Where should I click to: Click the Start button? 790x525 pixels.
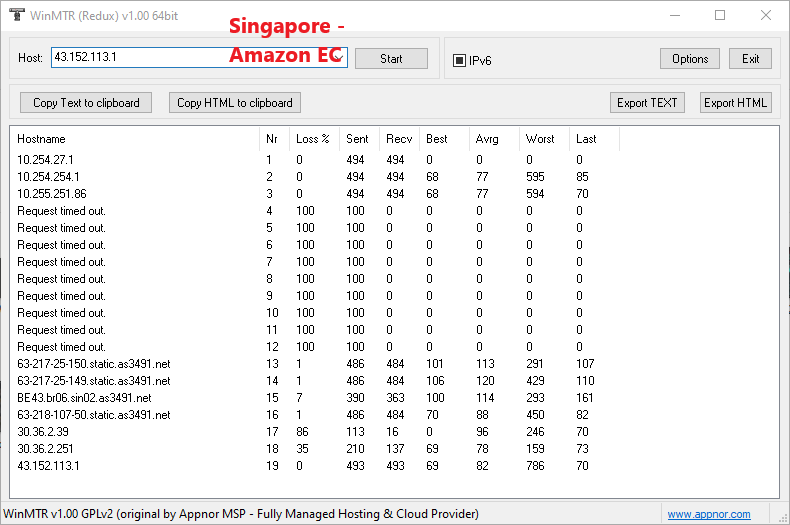point(391,58)
